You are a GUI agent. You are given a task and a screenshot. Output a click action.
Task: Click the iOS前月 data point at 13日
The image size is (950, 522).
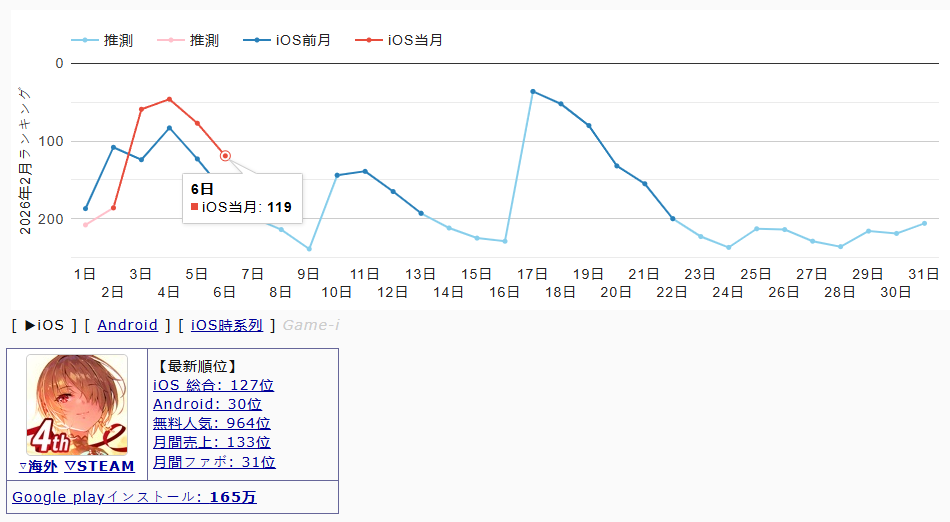coord(421,213)
